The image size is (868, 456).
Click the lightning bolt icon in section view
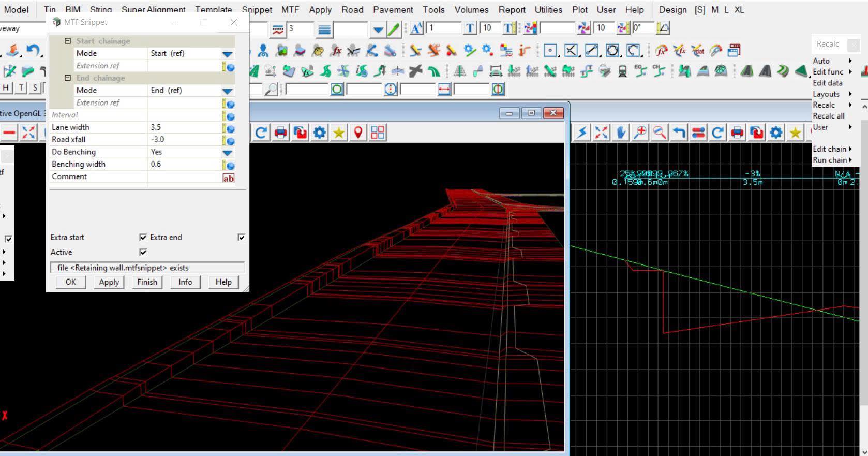pyautogui.click(x=582, y=133)
